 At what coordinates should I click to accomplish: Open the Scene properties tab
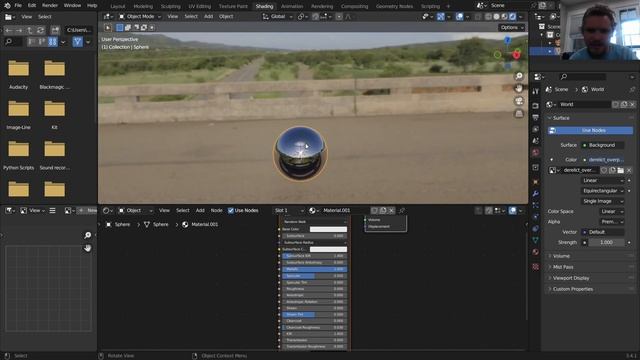[536, 141]
